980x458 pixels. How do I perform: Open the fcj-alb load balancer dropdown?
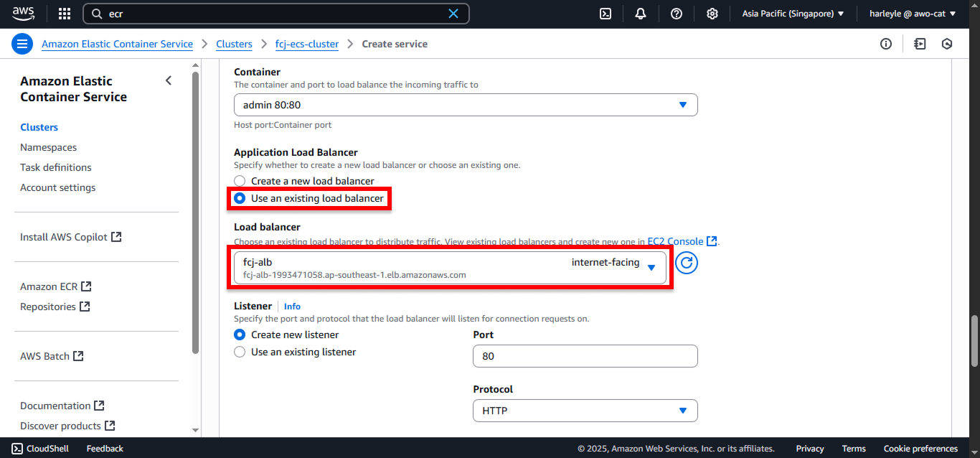point(450,267)
